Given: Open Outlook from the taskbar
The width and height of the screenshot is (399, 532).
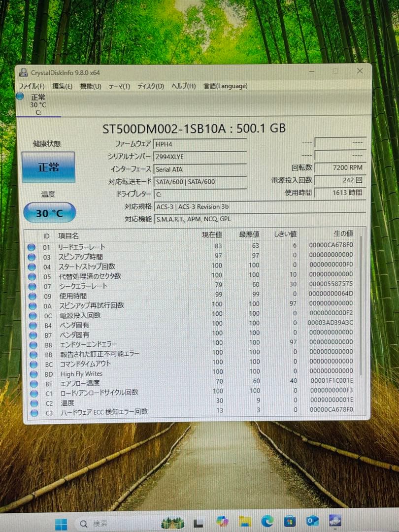Looking at the screenshot, I should 312,521.
